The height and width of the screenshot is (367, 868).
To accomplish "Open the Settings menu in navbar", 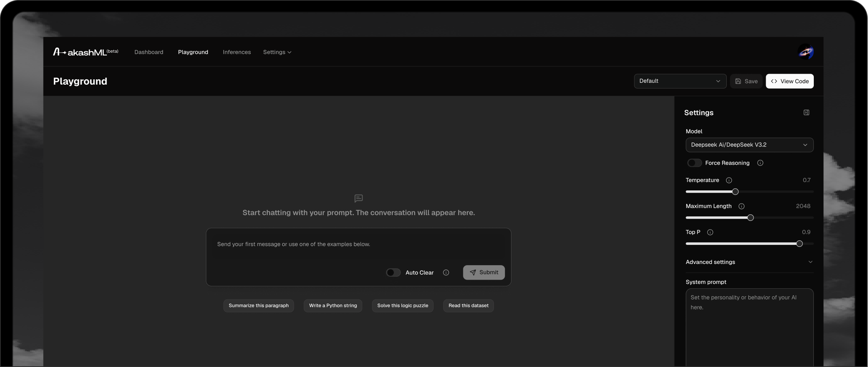I will click(x=277, y=52).
